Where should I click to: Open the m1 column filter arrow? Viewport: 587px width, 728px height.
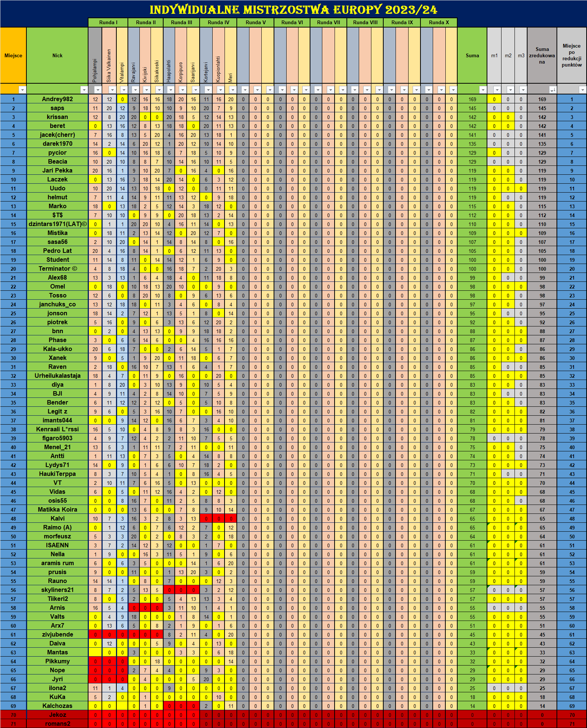[x=497, y=90]
